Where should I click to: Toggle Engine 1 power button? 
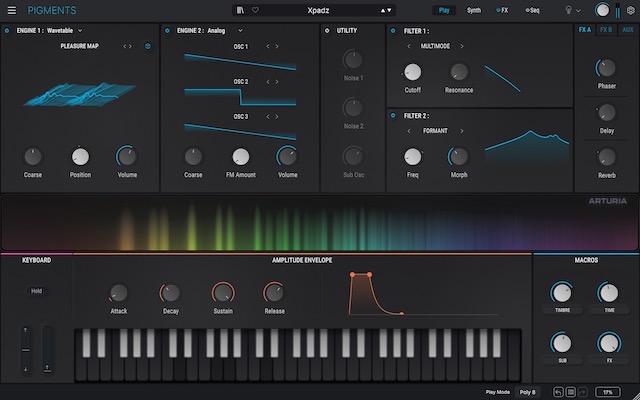point(7,31)
